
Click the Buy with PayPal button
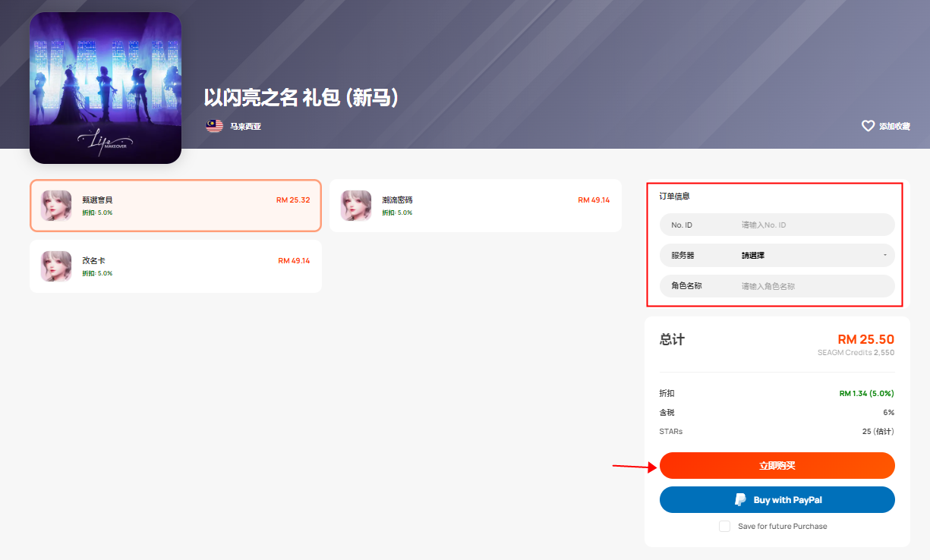tap(777, 500)
